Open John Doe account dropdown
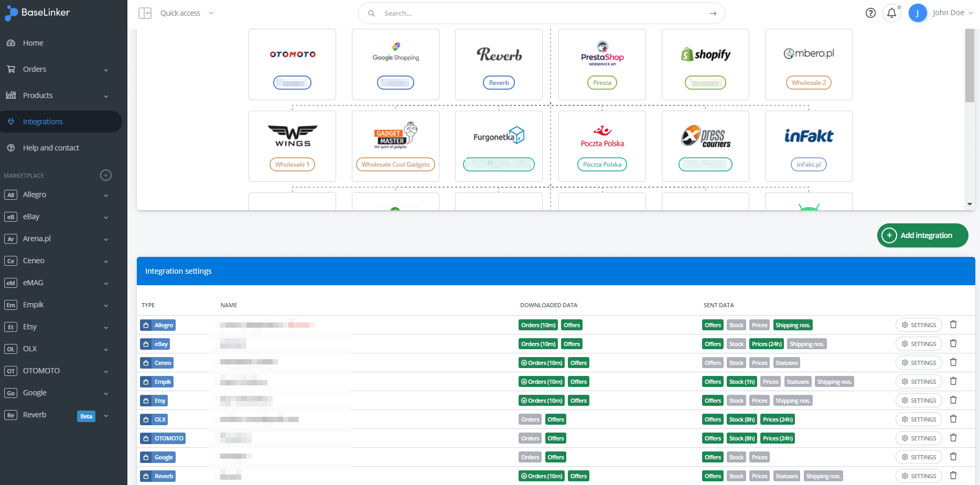Screen dimensions: 980x485 coord(953,13)
